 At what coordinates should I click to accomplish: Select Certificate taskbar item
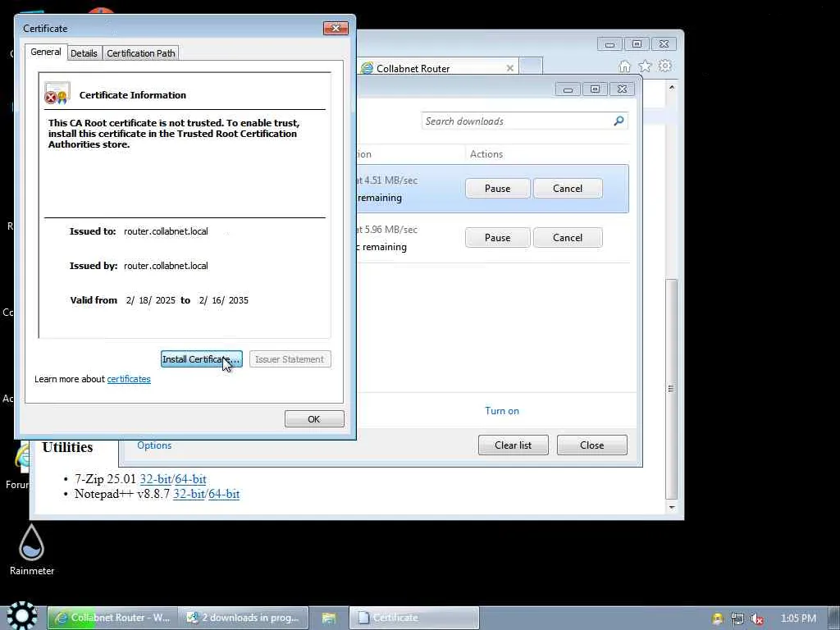pos(413,618)
